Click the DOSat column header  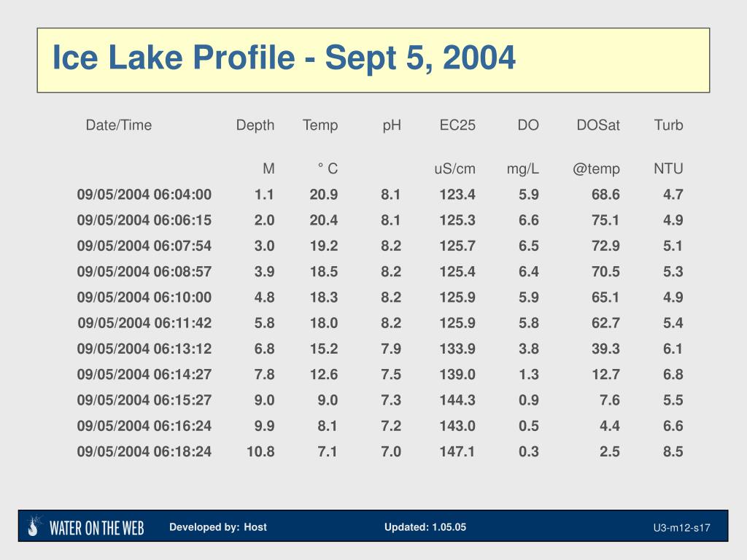[598, 125]
